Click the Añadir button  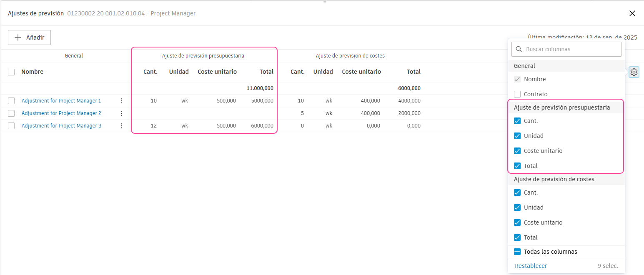coord(29,37)
